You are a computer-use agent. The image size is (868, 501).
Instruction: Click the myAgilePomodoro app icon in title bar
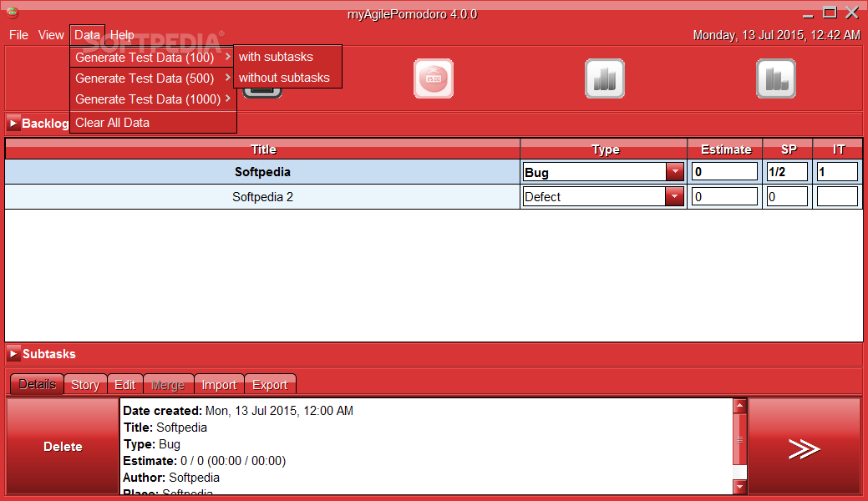coord(13,12)
